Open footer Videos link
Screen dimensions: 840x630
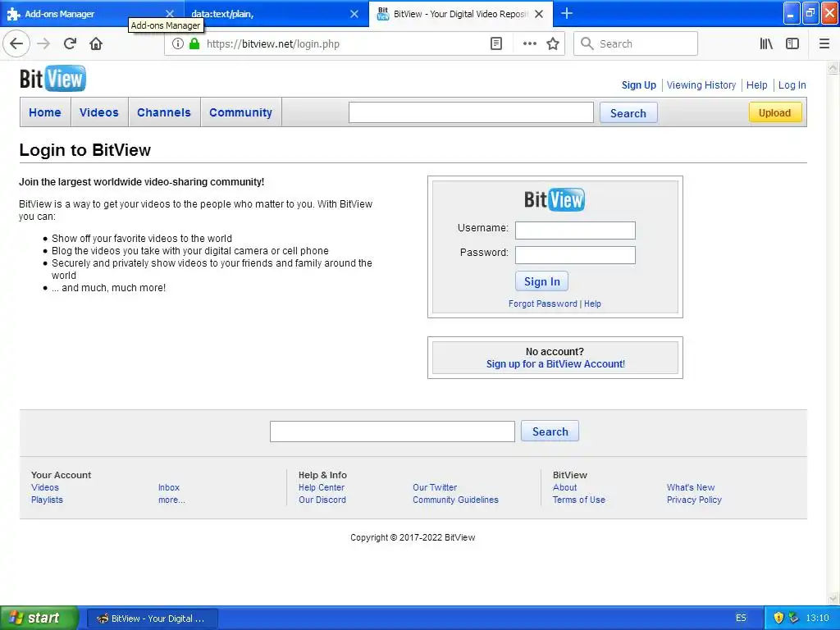(45, 487)
